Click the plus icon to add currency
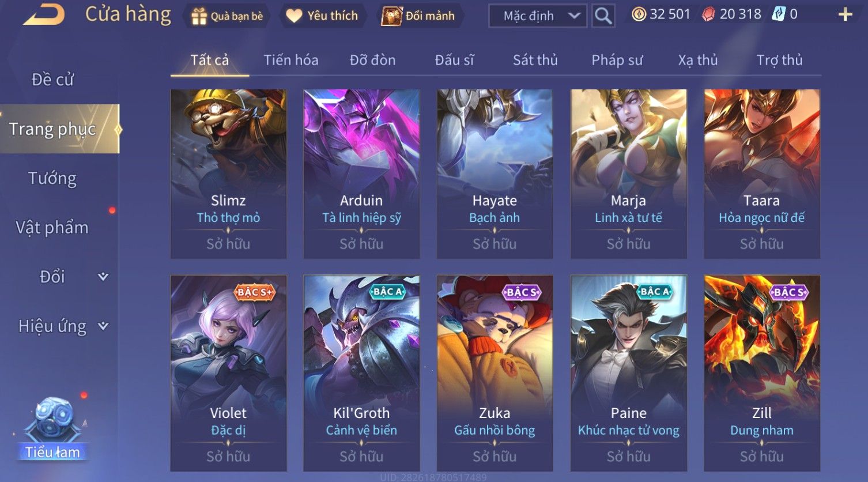 845,15
